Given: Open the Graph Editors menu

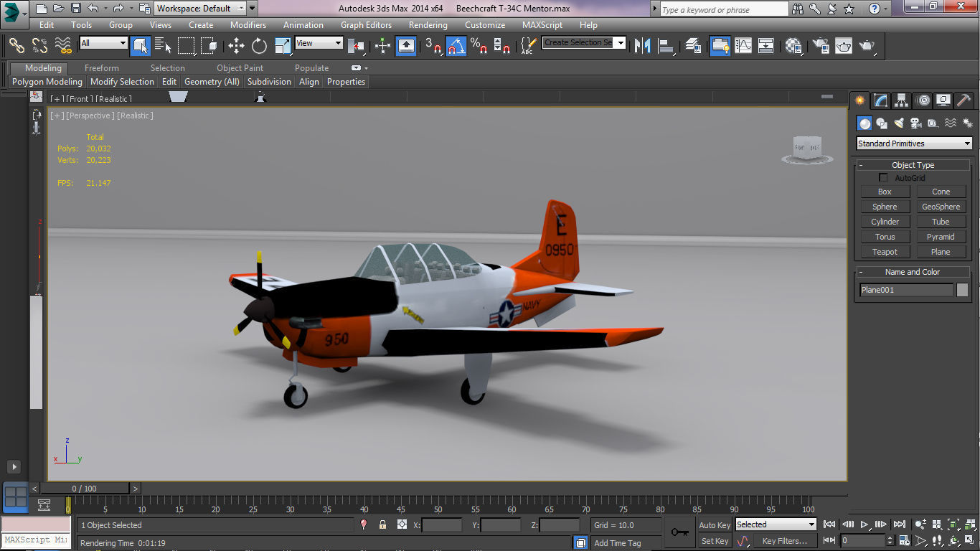Looking at the screenshot, I should (366, 25).
